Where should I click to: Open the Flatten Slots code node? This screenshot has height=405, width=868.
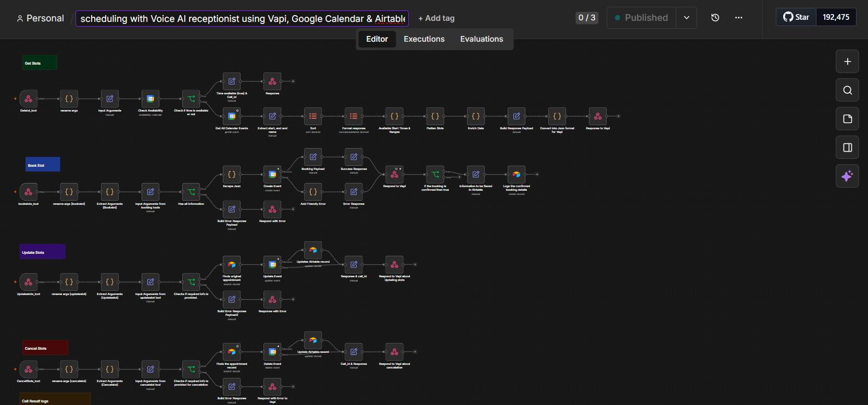point(435,116)
